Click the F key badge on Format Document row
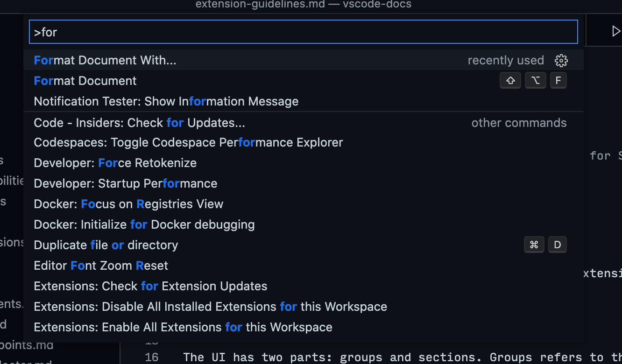The image size is (622, 364). [x=558, y=80]
